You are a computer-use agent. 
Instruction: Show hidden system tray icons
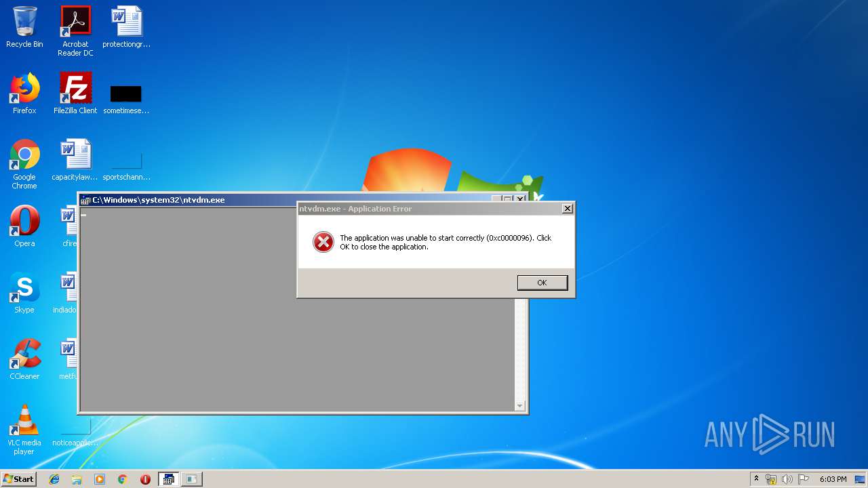756,479
